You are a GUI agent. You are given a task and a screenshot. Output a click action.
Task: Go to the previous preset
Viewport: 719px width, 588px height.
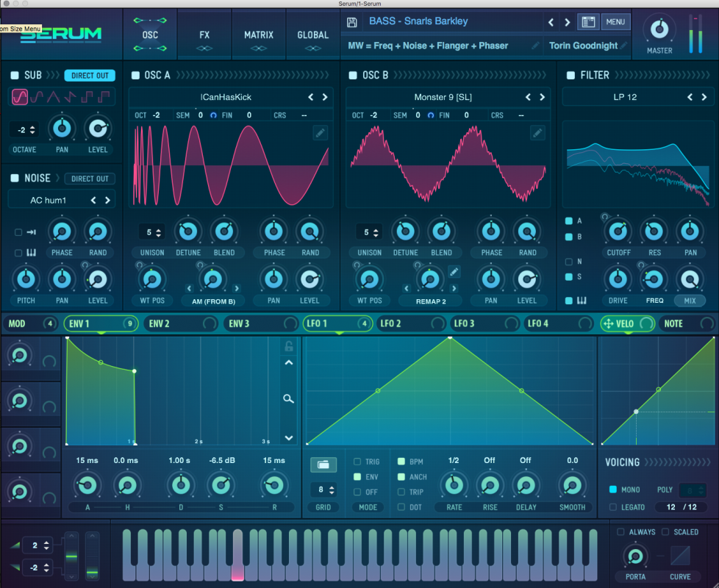tap(551, 22)
